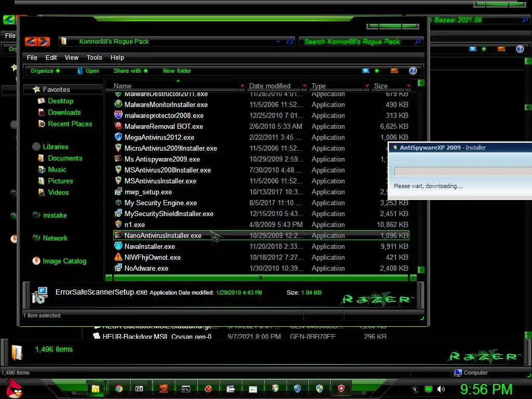Select the NanoAntivirusInstaller.exe row
Screen dimensions: 532x399
pos(261,235)
